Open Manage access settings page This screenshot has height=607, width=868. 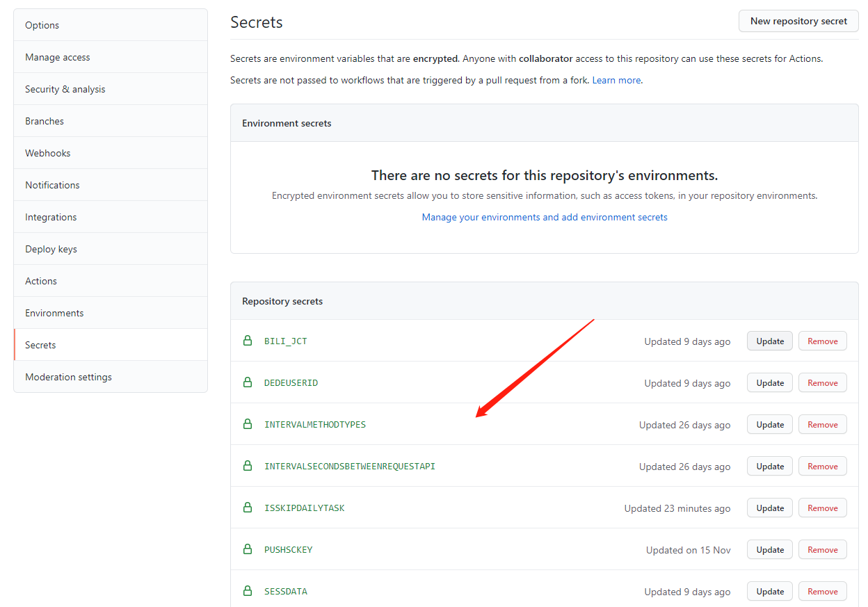pos(58,57)
